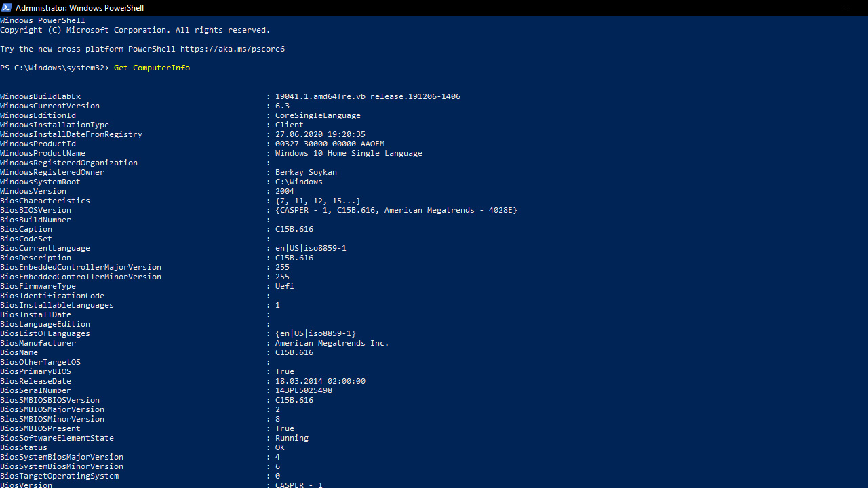Click the WindowsProductName value Windows 10 Home

click(x=349, y=153)
